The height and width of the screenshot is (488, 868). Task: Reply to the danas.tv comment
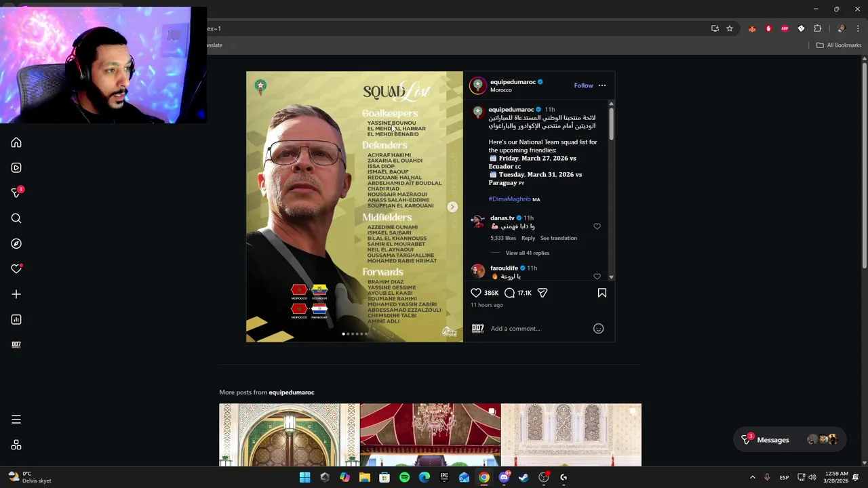click(528, 238)
